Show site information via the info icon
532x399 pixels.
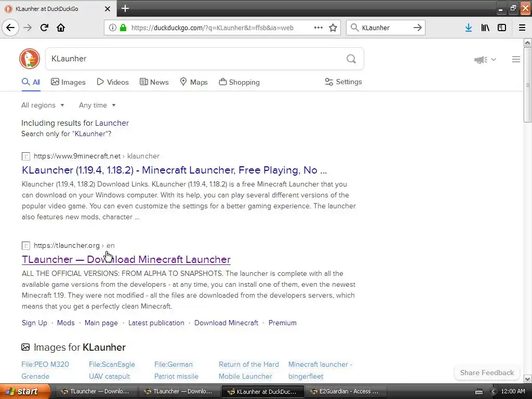(113, 28)
